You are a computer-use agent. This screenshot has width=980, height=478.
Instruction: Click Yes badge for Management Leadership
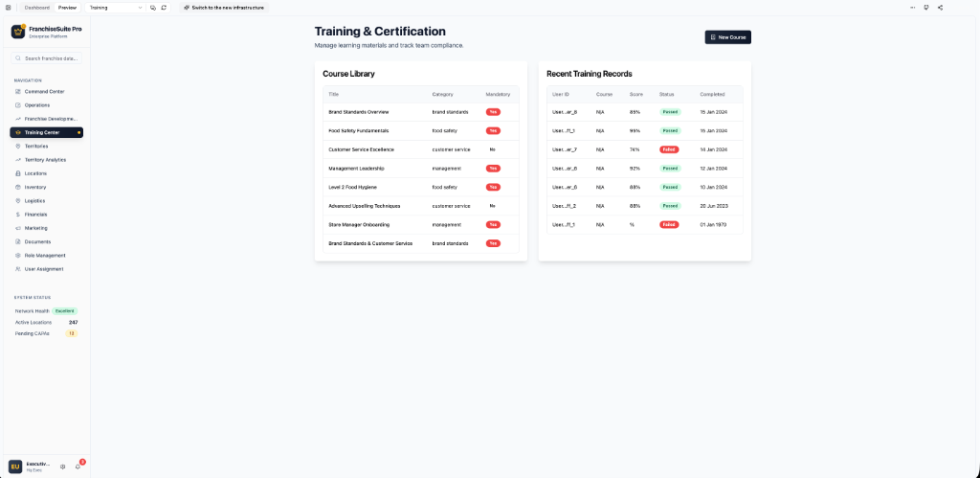point(493,169)
